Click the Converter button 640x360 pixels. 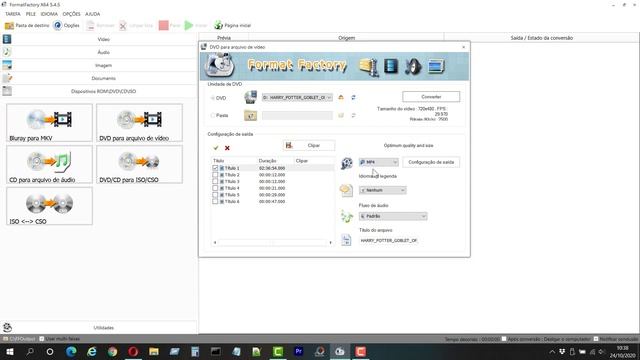click(x=431, y=97)
